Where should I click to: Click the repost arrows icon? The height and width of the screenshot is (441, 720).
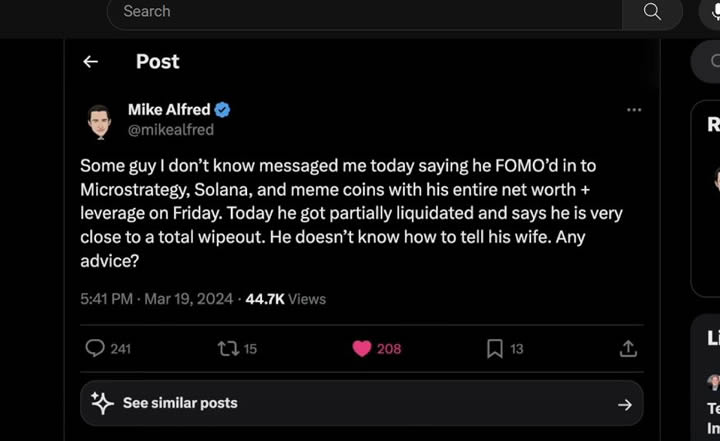pyautogui.click(x=227, y=348)
